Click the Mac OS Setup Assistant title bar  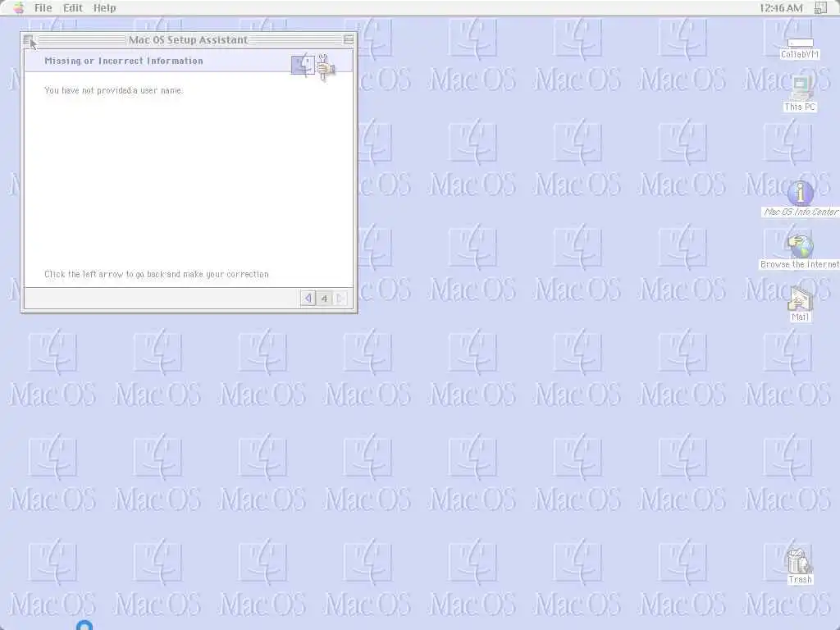pos(188,39)
